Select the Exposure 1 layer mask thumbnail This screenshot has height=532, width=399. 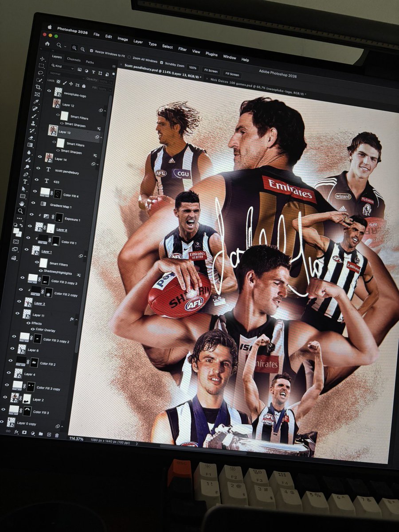click(59, 218)
